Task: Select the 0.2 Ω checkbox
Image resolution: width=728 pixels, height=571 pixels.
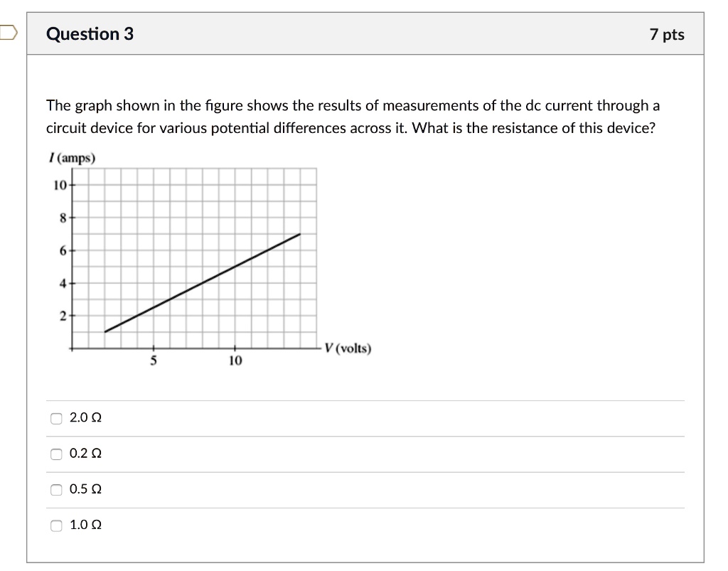Action: [55, 454]
